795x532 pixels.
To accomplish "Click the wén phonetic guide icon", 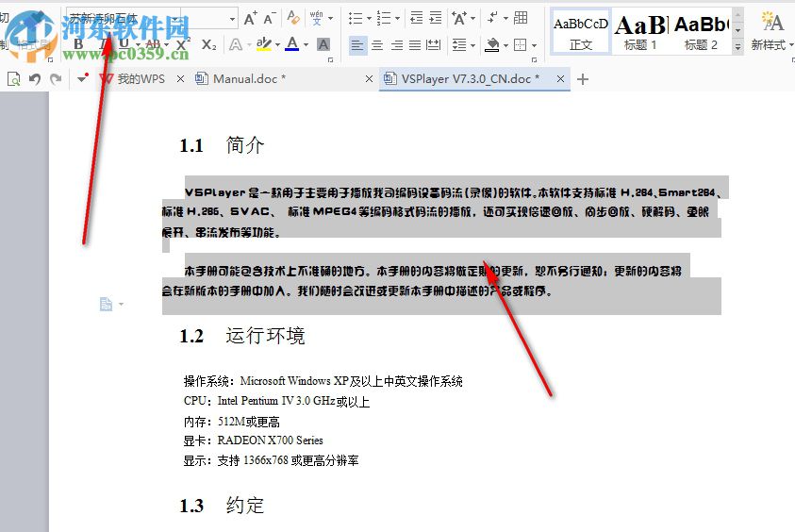I will tap(316, 18).
